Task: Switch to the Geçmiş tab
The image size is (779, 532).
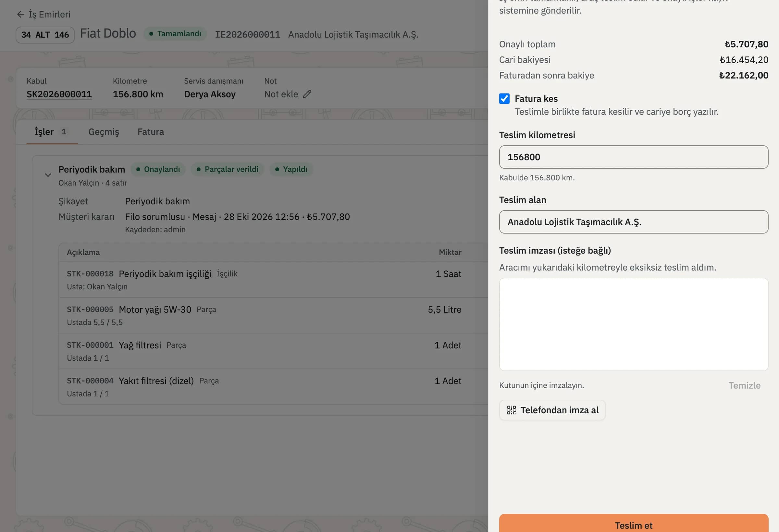Action: coord(104,132)
